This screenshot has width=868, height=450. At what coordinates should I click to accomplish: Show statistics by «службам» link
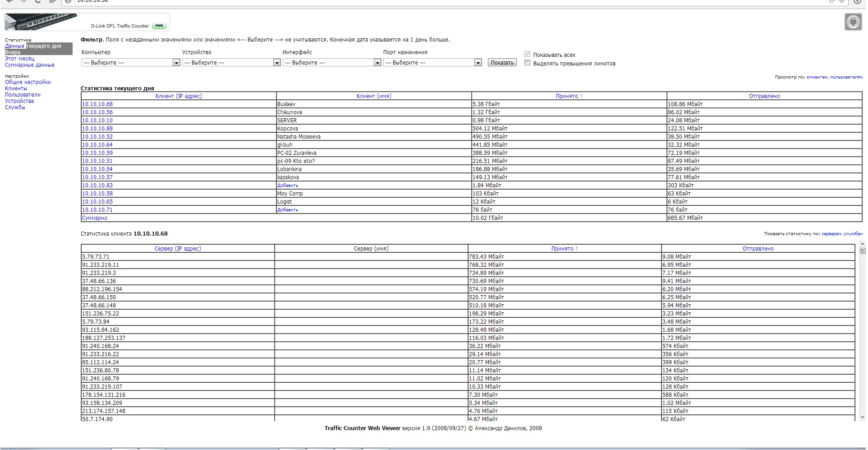click(x=853, y=234)
